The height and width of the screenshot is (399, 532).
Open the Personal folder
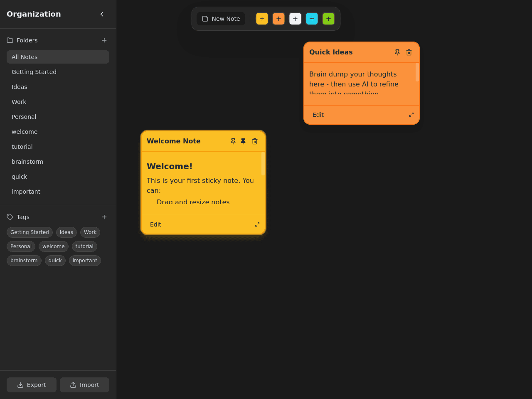click(x=58, y=117)
